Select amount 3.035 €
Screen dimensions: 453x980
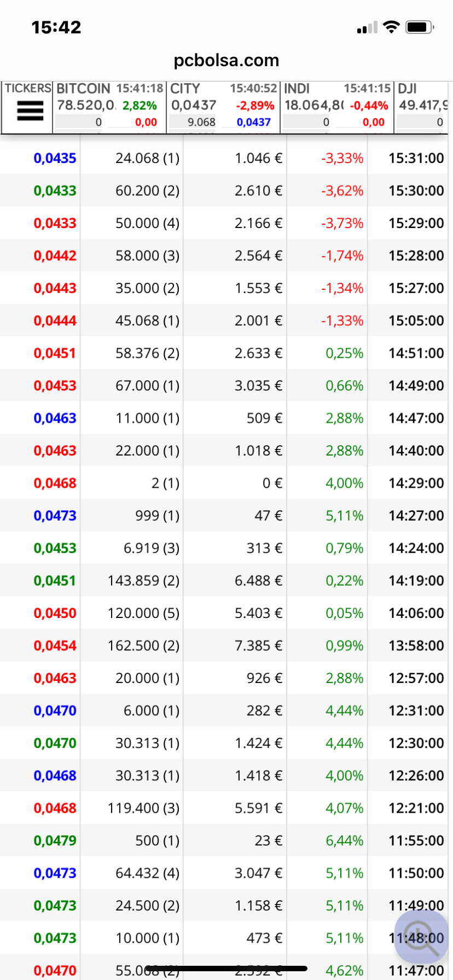click(x=258, y=386)
